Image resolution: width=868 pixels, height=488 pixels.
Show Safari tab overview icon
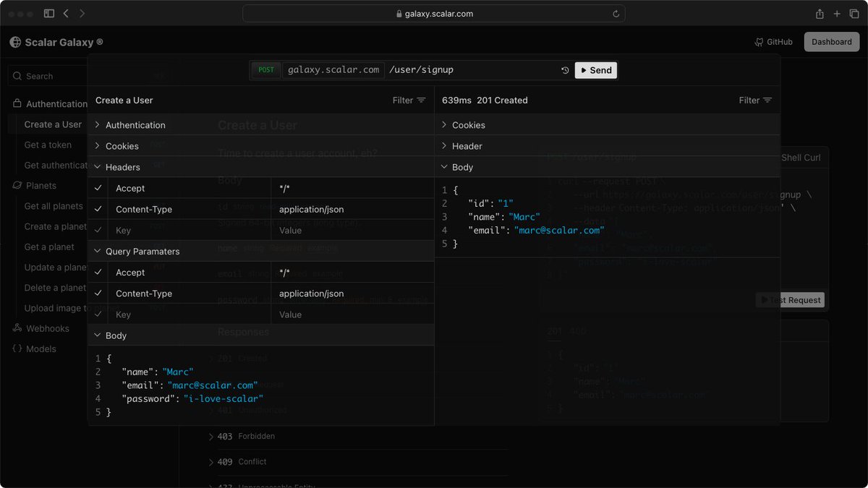point(854,13)
